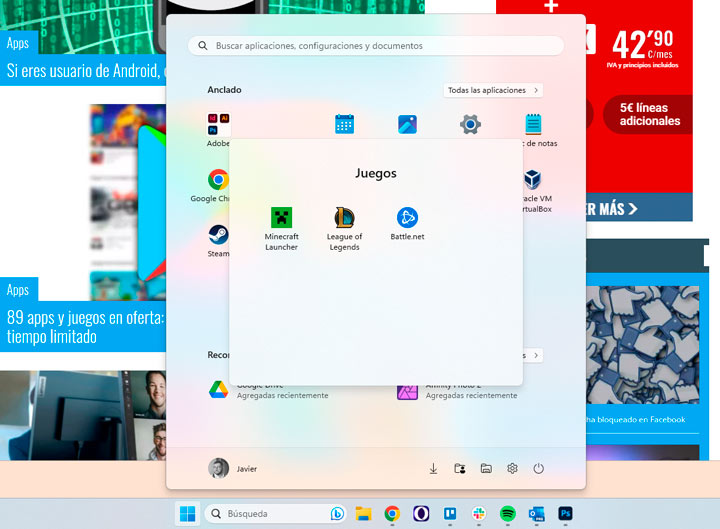Open Affinity Photo 2 recommended item
Screen dimensions: 720x529
point(457,391)
